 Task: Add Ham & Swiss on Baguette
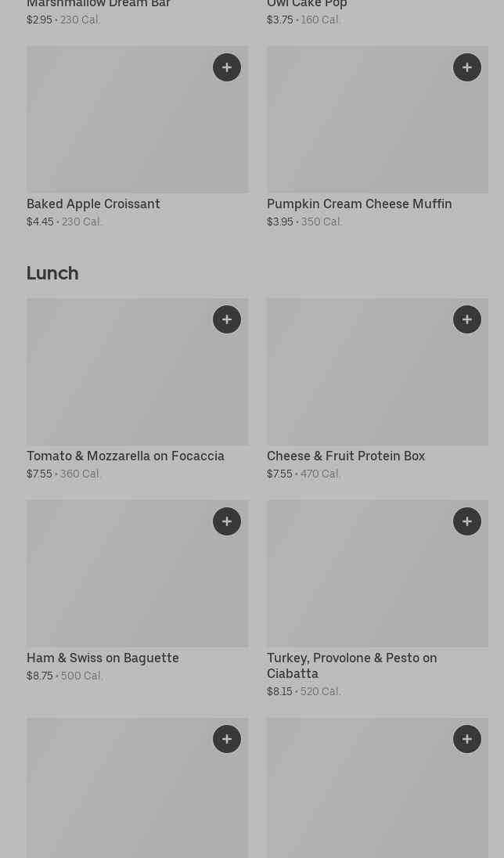227,521
